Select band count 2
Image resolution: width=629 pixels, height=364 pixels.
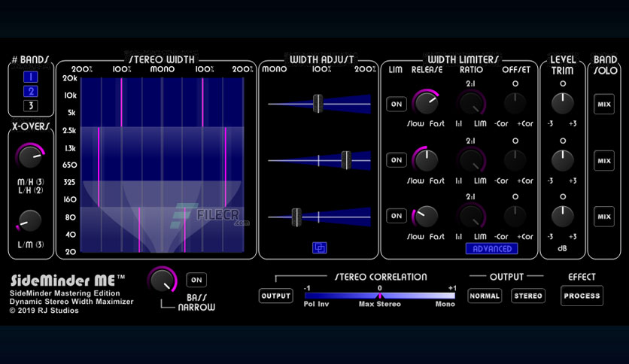click(31, 92)
